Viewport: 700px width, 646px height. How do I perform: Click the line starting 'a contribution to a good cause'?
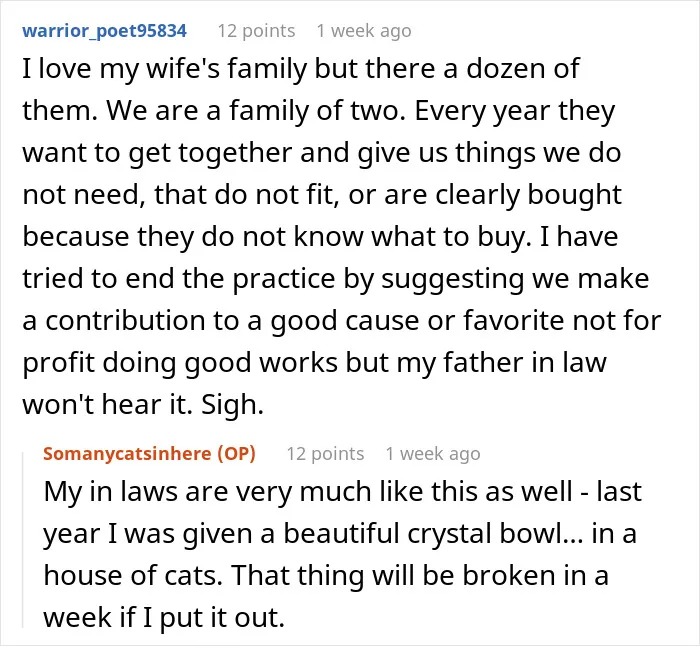pyautogui.click(x=342, y=321)
